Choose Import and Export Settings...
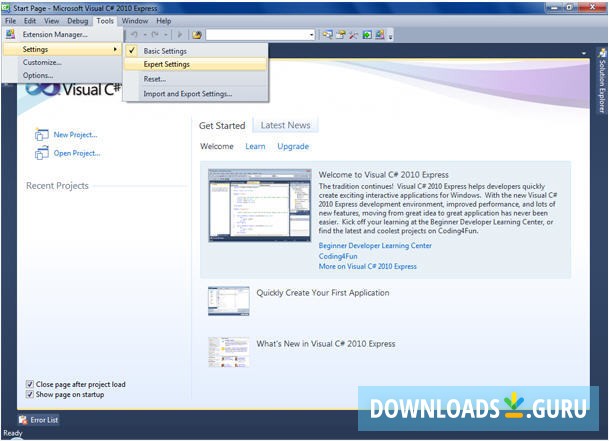This screenshot has width=609, height=441. click(195, 94)
